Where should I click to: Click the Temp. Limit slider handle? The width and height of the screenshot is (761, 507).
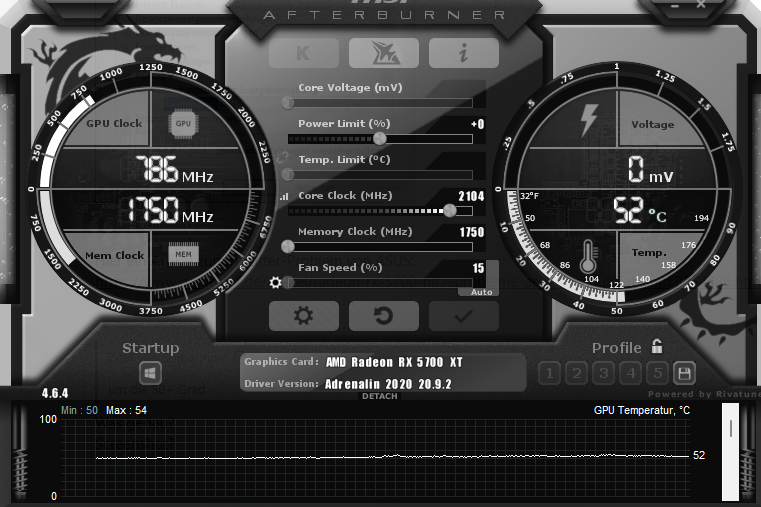[x=288, y=175]
